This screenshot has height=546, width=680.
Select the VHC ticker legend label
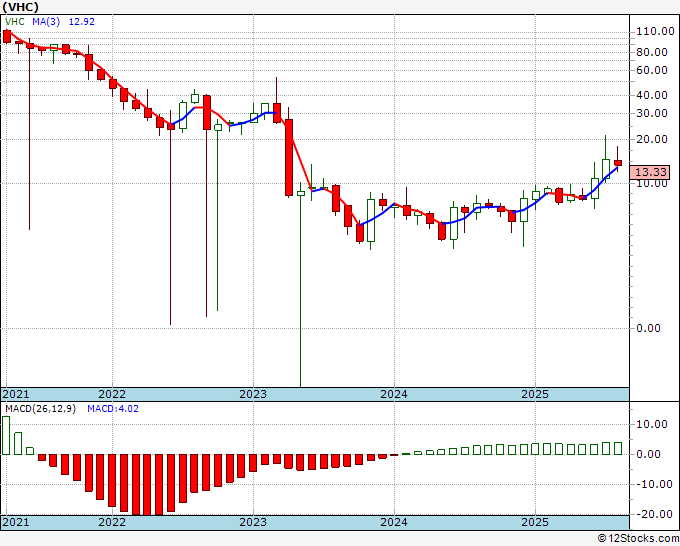point(15,22)
